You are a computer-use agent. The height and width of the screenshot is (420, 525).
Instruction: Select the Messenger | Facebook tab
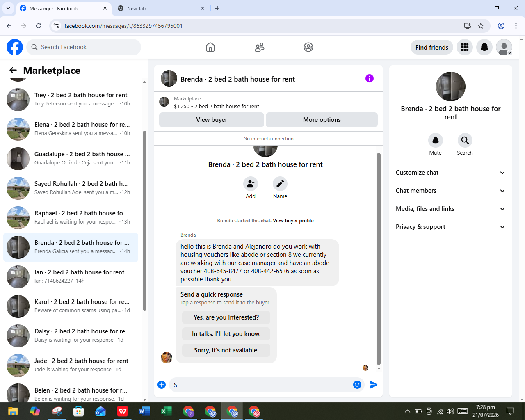pos(64,8)
